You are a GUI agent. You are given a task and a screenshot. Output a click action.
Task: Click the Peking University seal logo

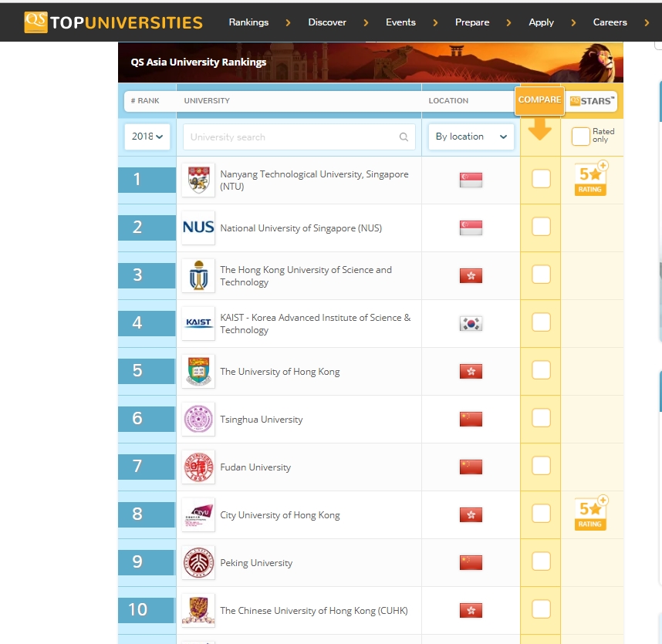pos(198,562)
